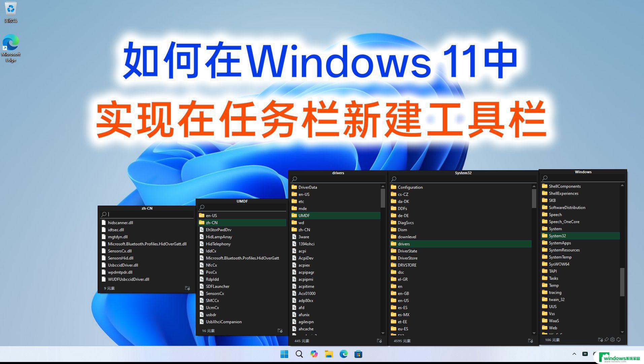Viewport: 644px width, 364px height.
Task: Open DriverStore folder in System32 panel
Action: tap(461, 258)
